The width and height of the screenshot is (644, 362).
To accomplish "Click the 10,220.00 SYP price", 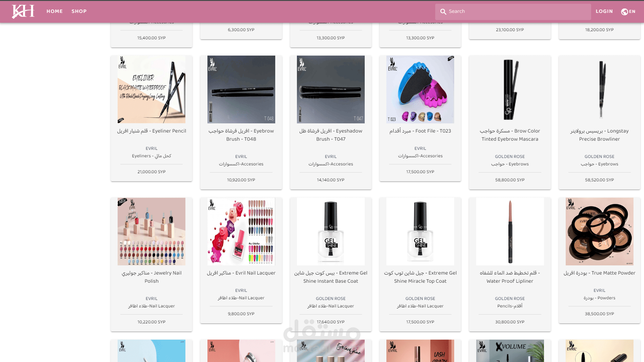I will pyautogui.click(x=152, y=322).
